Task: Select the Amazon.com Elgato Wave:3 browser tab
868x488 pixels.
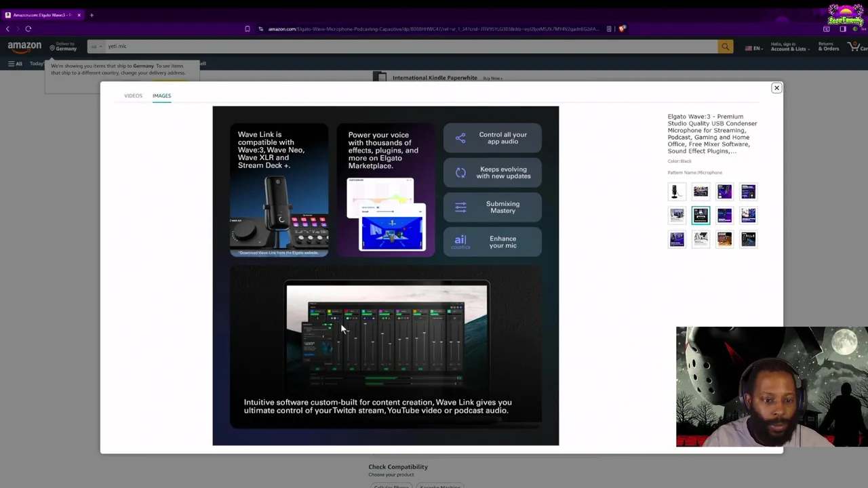Action: click(43, 15)
